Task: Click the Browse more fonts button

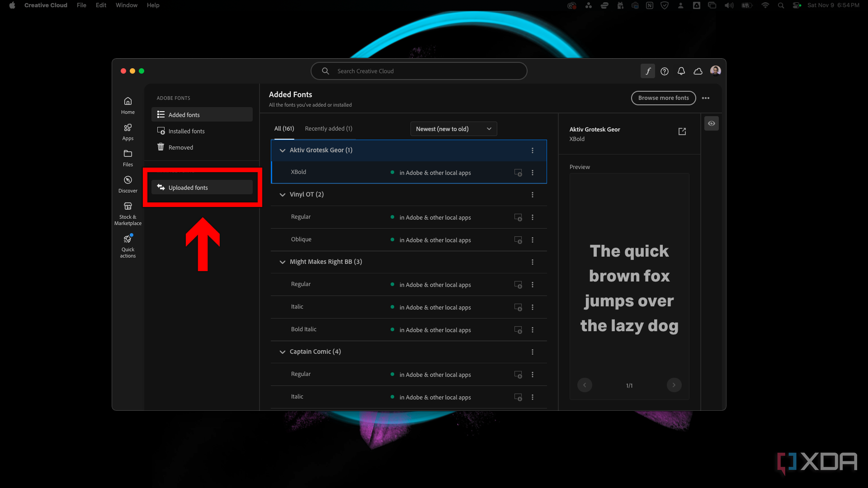Action: pyautogui.click(x=663, y=98)
